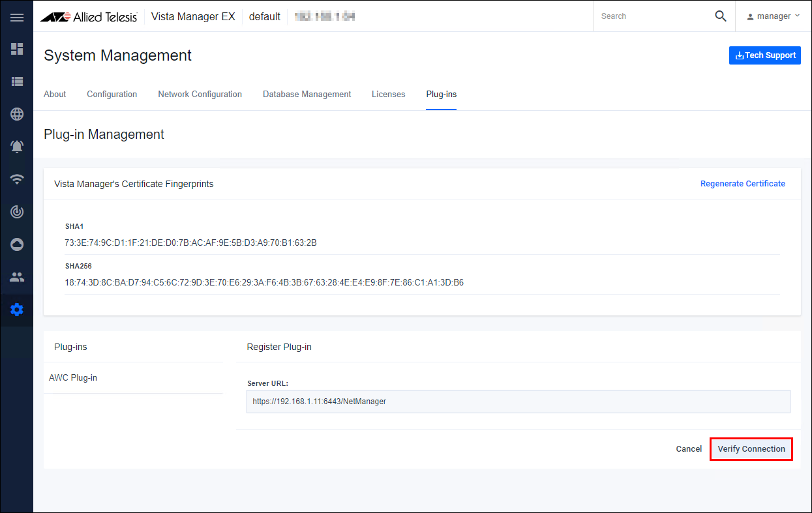Open the radar target icon in sidebar
Viewport: 812px width, 513px height.
pos(17,212)
